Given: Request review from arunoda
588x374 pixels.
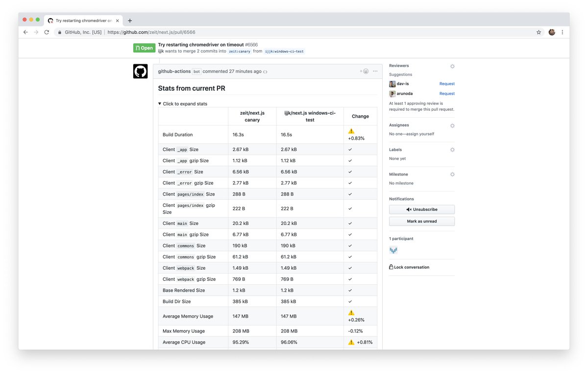Looking at the screenshot, I should (447, 94).
